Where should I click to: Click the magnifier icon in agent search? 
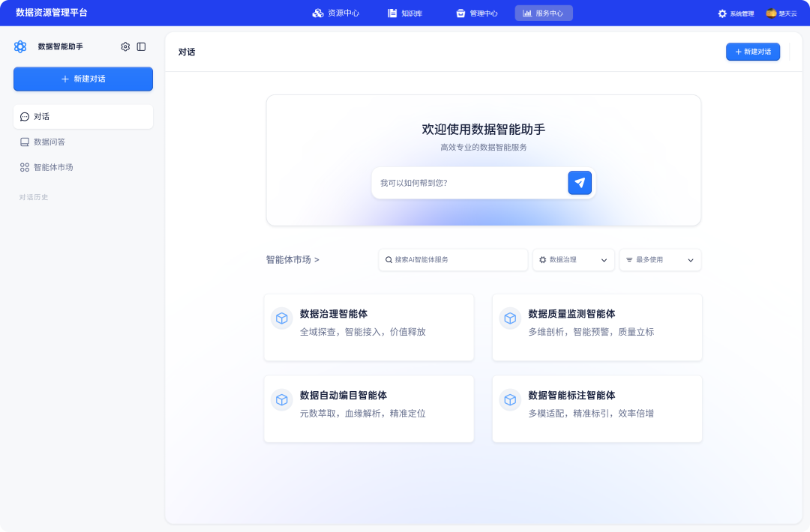click(388, 259)
